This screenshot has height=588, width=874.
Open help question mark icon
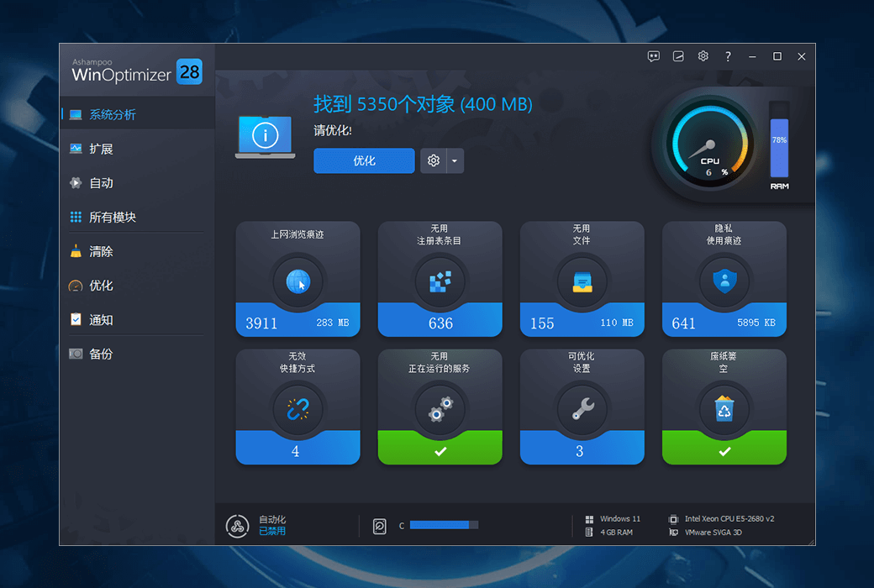[728, 56]
